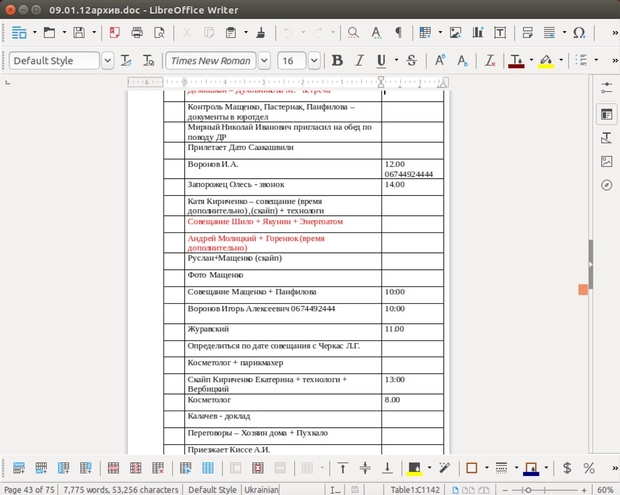Image resolution: width=620 pixels, height=495 pixels.
Task: Click the red font color swatch
Action: coord(516,61)
